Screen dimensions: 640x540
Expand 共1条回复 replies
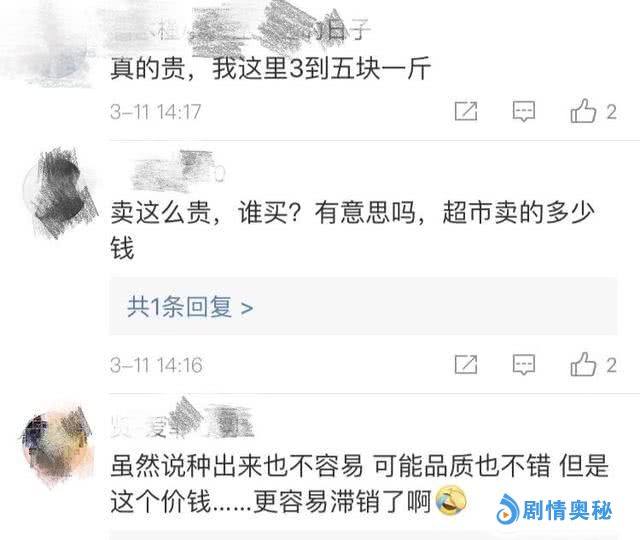click(363, 307)
